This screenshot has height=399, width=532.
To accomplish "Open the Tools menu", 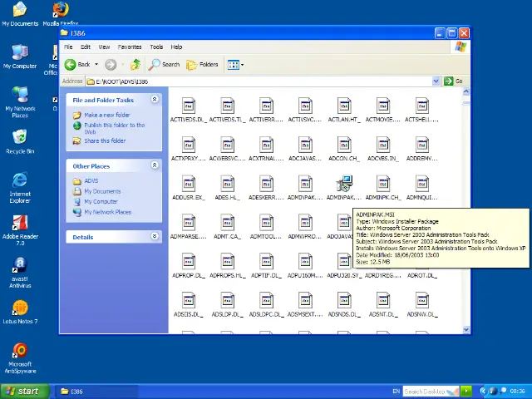I will (156, 47).
